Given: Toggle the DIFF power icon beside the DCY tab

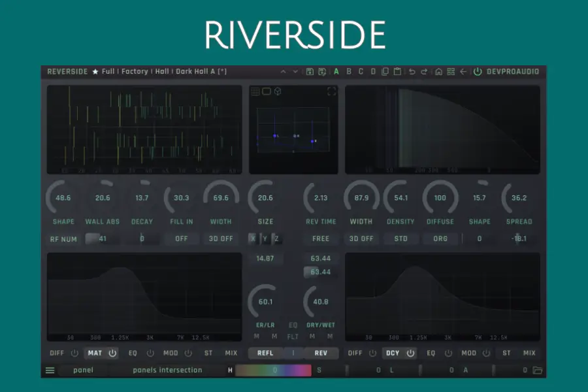Looking at the screenshot, I should click(x=372, y=353).
